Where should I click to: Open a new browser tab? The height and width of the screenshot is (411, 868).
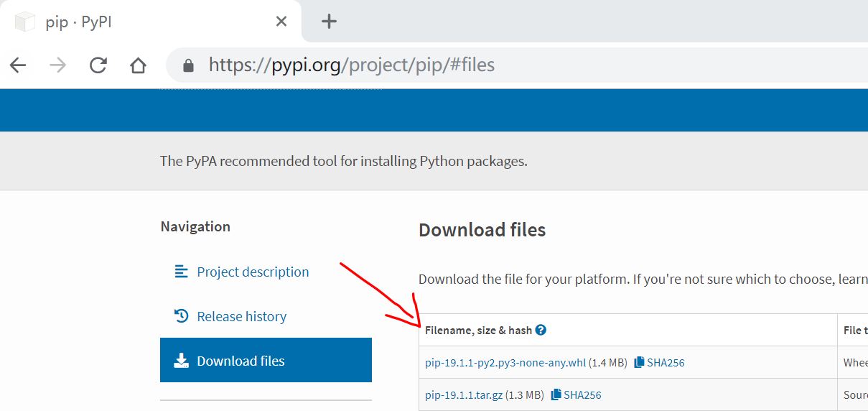pos(329,22)
